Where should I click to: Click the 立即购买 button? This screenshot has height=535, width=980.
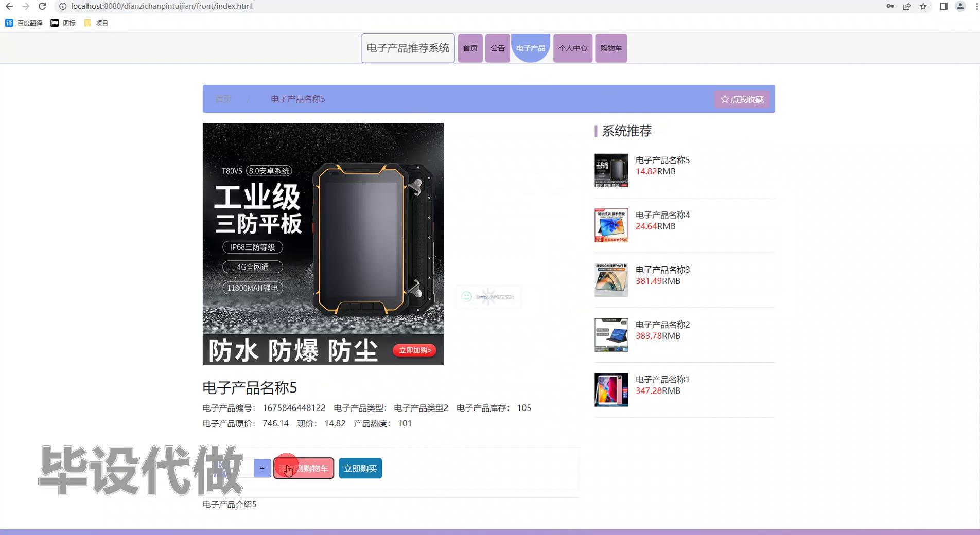pyautogui.click(x=360, y=468)
